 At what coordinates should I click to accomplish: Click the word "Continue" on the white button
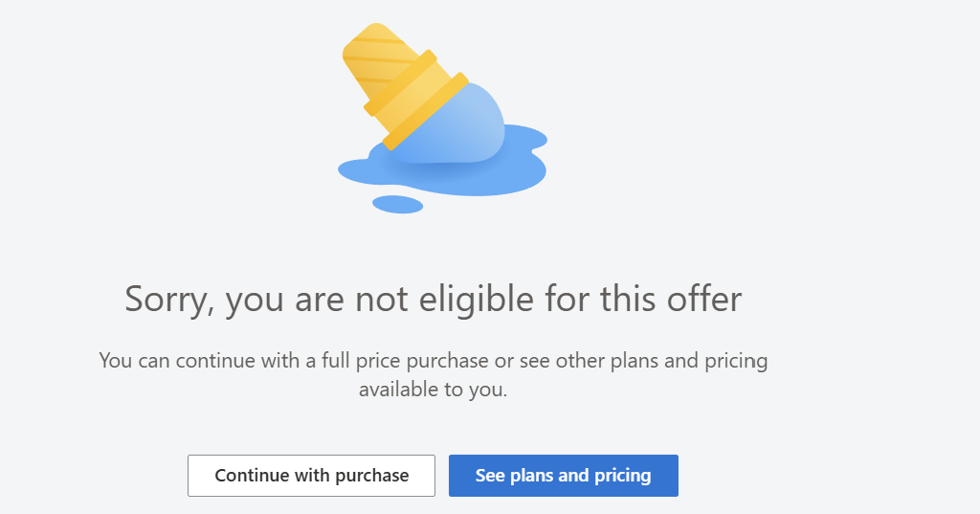(252, 476)
